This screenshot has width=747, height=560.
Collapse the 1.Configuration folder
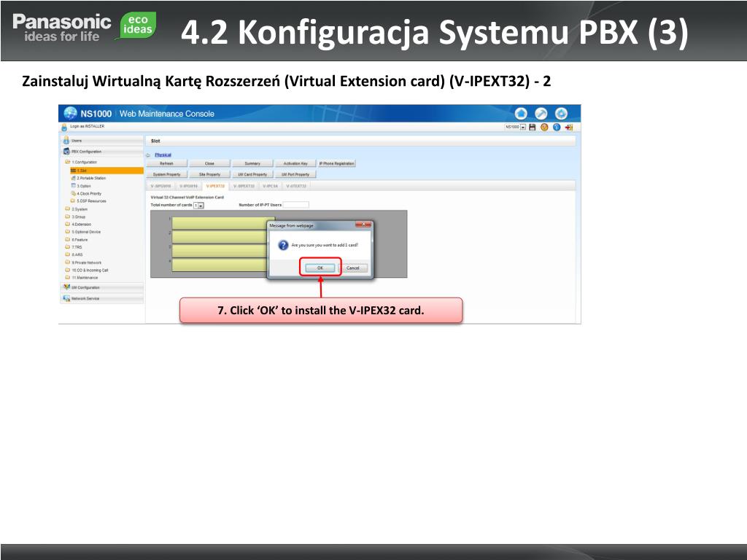(x=68, y=163)
